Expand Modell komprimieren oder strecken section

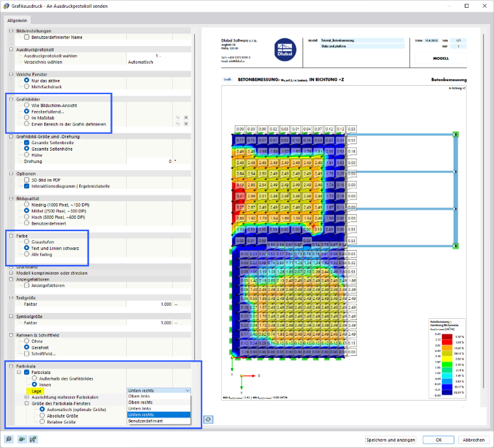point(11,273)
